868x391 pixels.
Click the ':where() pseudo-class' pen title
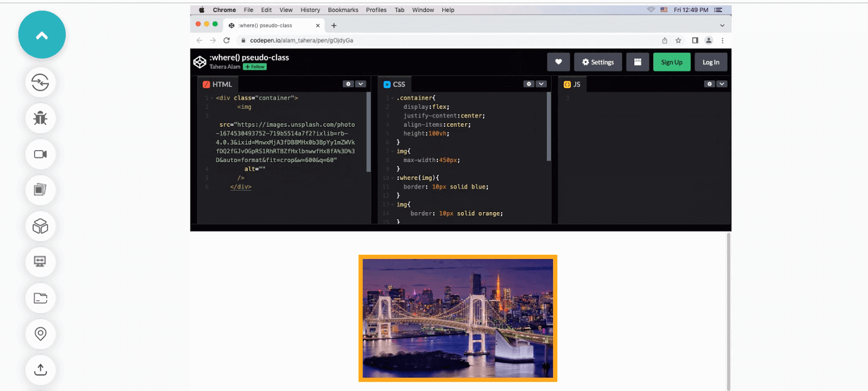[x=249, y=57]
